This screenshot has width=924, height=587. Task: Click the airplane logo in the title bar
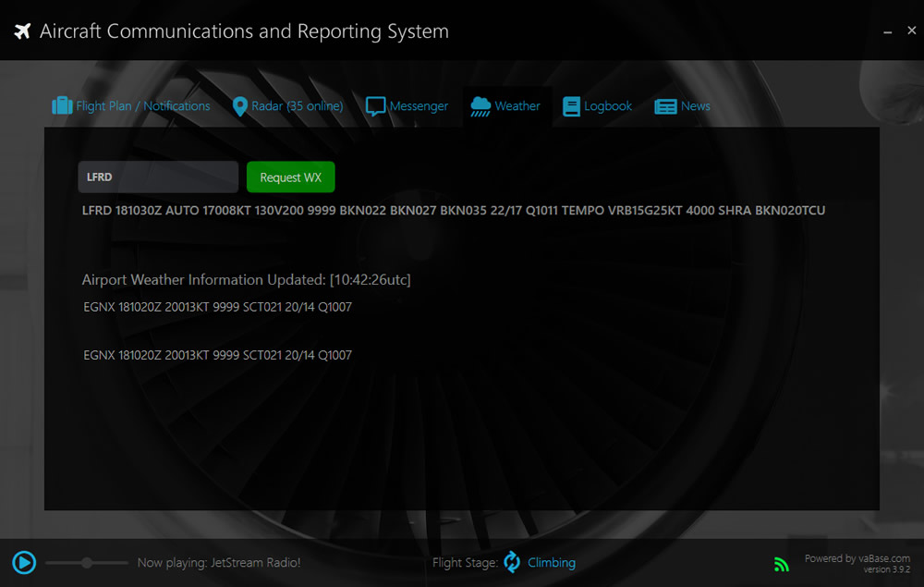pyautogui.click(x=22, y=31)
